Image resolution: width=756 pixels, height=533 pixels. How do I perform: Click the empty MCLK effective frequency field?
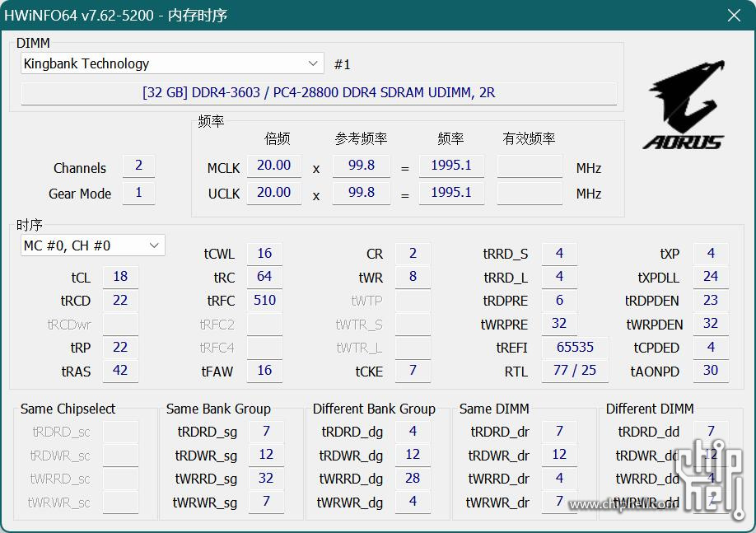[x=530, y=166]
